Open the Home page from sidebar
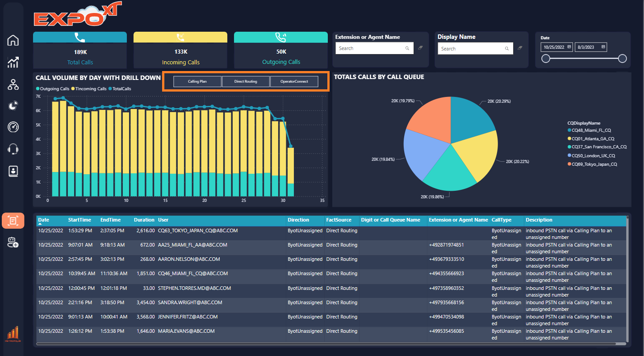 [x=13, y=40]
